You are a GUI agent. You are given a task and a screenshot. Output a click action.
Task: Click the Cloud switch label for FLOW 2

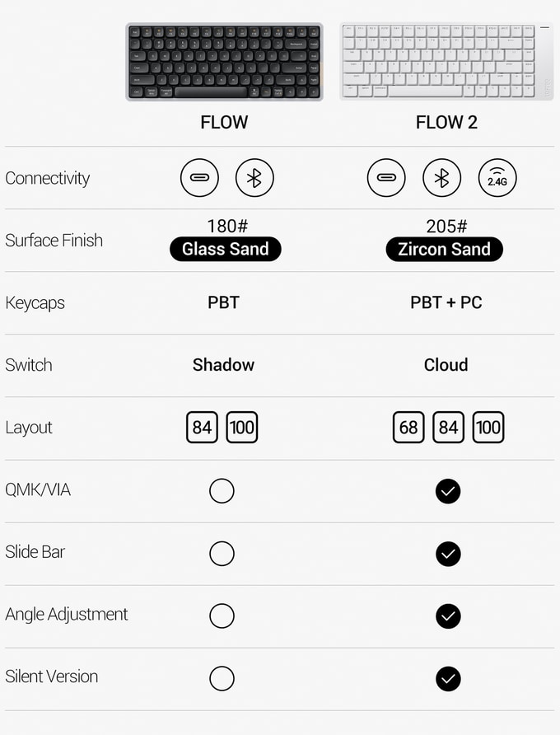click(446, 365)
